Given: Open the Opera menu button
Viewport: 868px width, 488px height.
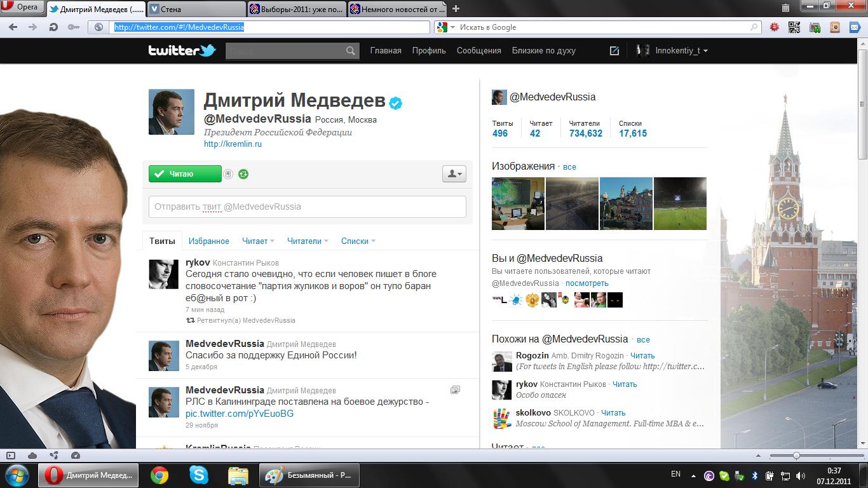Looking at the screenshot, I should pyautogui.click(x=22, y=8).
